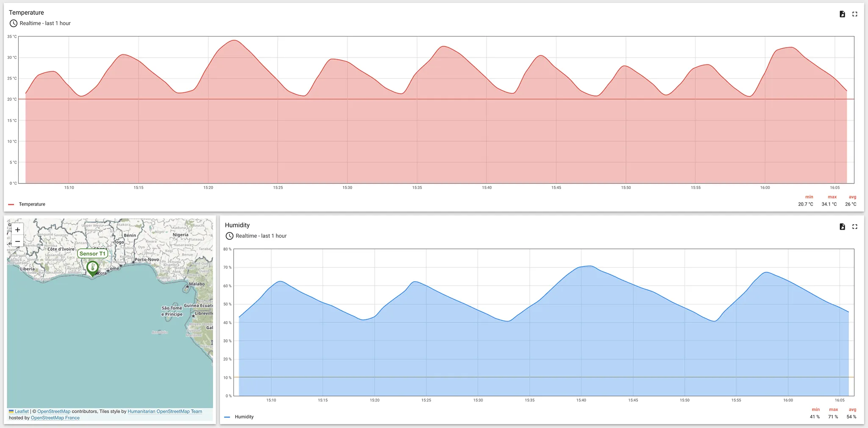
Task: Open the Humanitarian OpenStreetMap Team link
Action: 164,411
